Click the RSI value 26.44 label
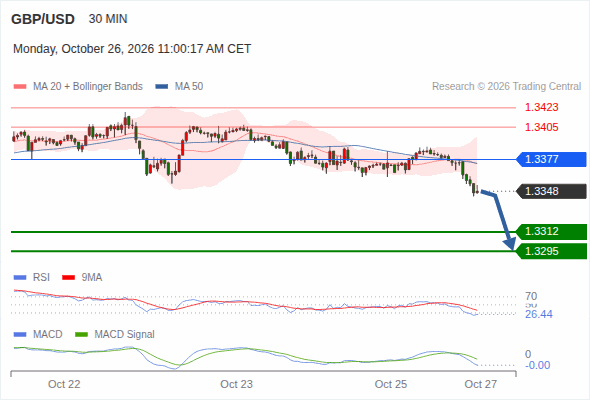 [539, 314]
